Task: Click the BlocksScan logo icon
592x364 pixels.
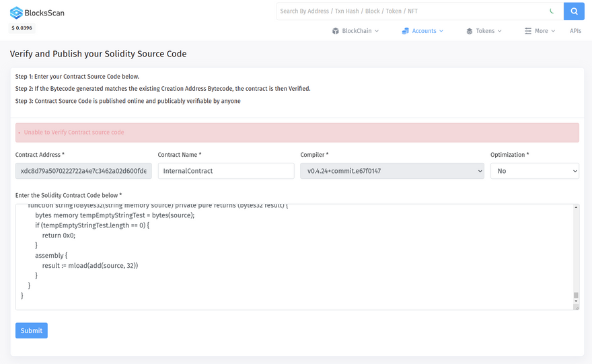Action: pos(16,13)
